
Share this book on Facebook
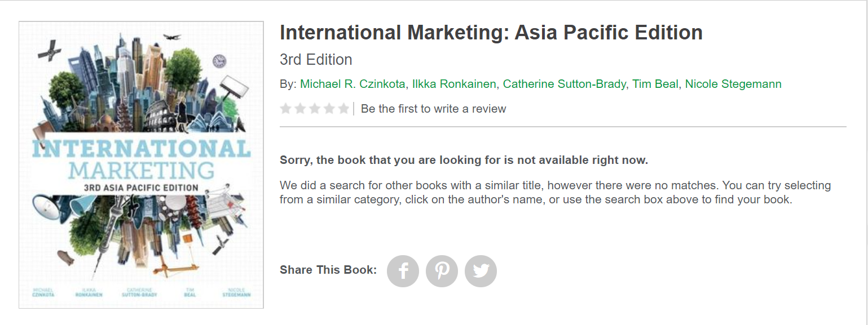[403, 271]
